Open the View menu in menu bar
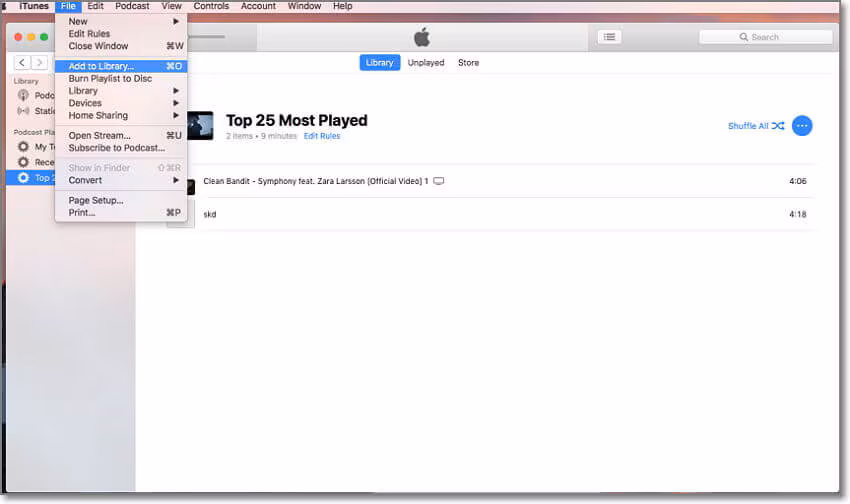 click(171, 6)
